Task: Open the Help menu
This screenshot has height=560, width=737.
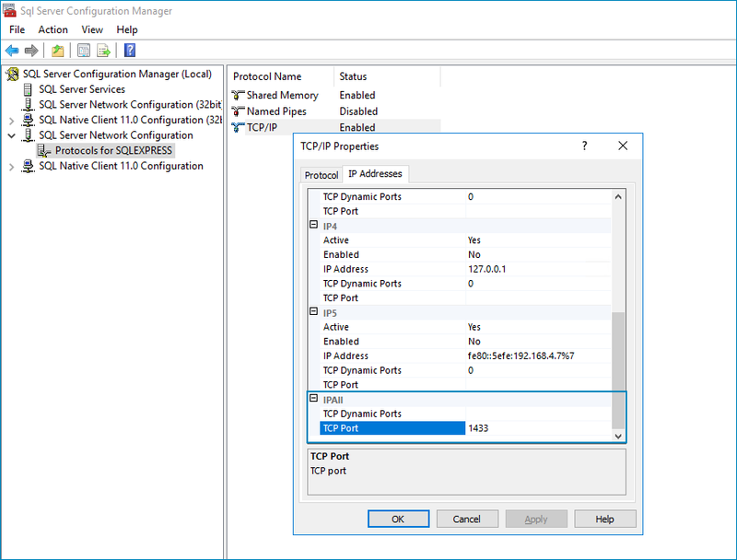Action: tap(127, 29)
